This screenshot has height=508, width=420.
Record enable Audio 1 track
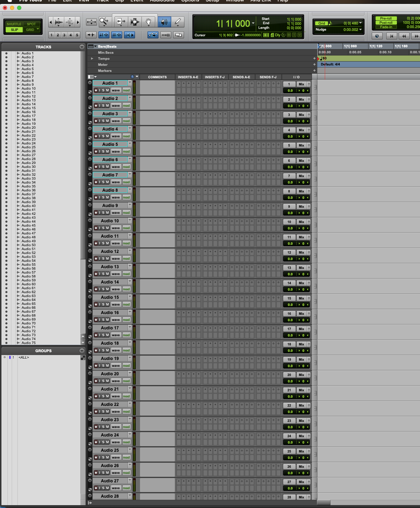click(x=96, y=90)
